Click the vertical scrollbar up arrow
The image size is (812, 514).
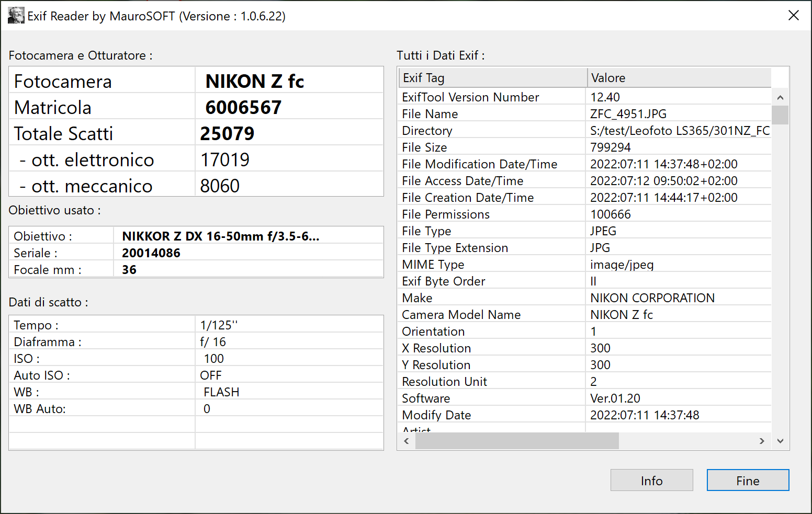[780, 97]
